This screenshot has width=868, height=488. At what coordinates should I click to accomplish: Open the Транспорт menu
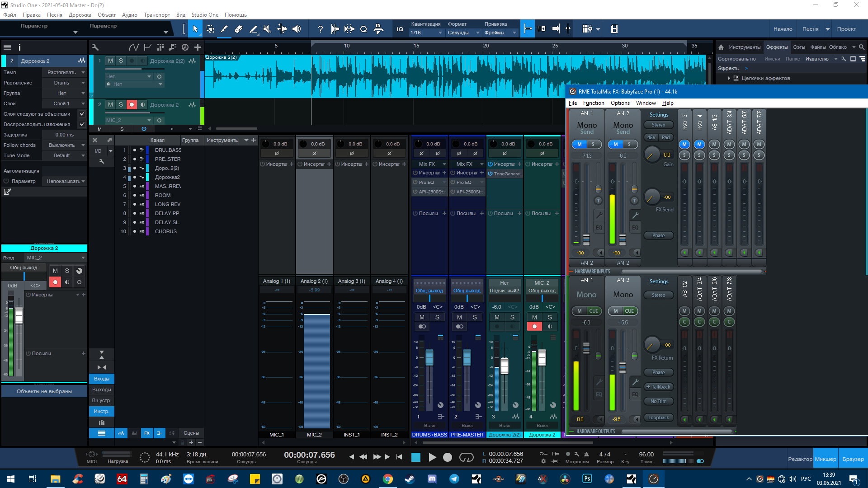click(156, 15)
